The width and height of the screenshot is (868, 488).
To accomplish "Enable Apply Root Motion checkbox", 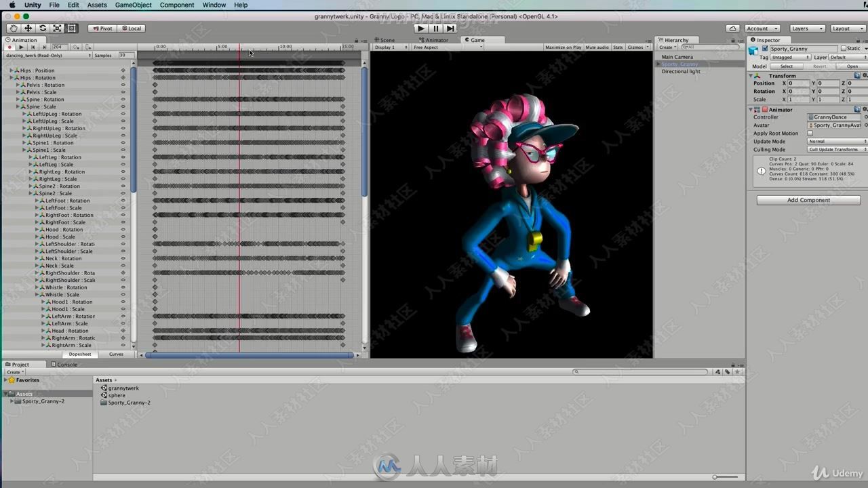I will [x=810, y=134].
